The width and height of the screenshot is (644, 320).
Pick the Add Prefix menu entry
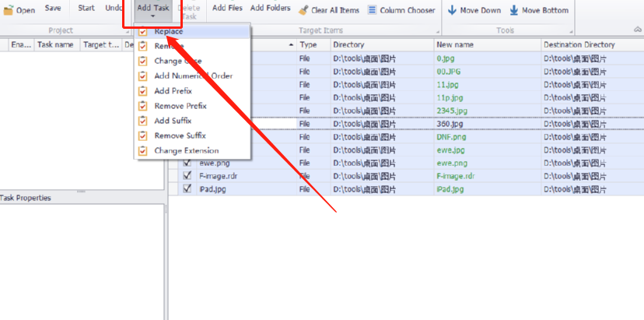coord(192,91)
